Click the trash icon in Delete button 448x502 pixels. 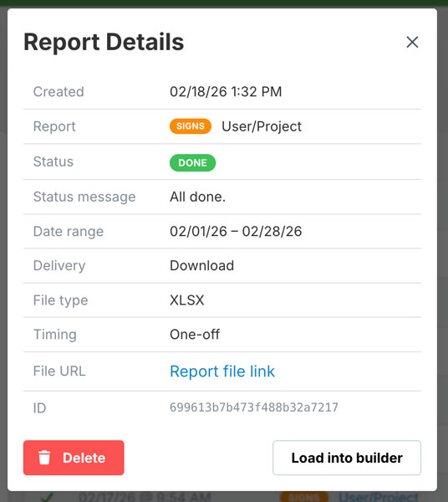coord(44,458)
